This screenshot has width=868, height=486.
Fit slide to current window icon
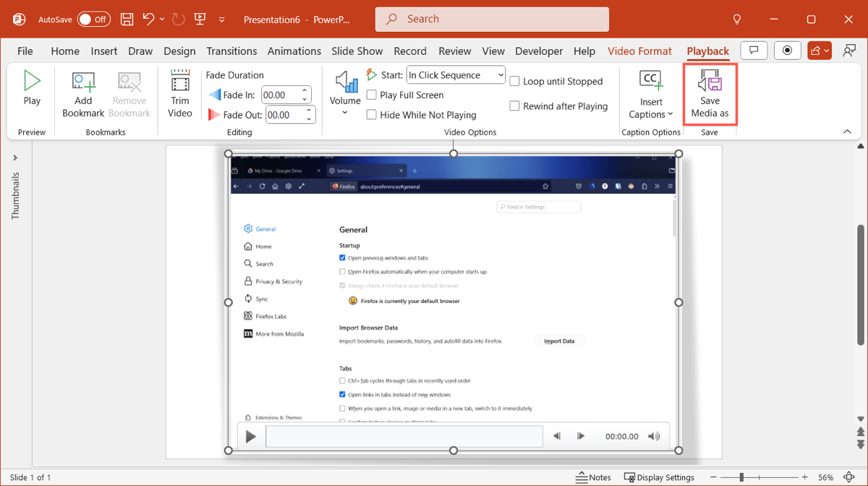click(849, 477)
